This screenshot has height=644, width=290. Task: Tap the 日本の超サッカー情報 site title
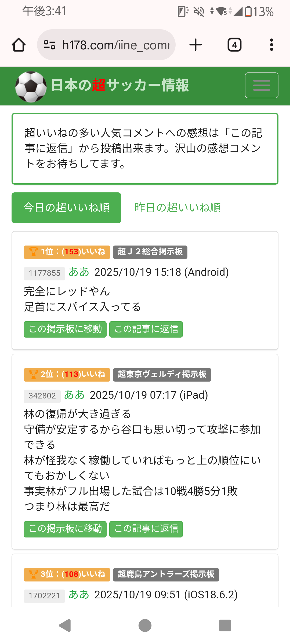120,85
